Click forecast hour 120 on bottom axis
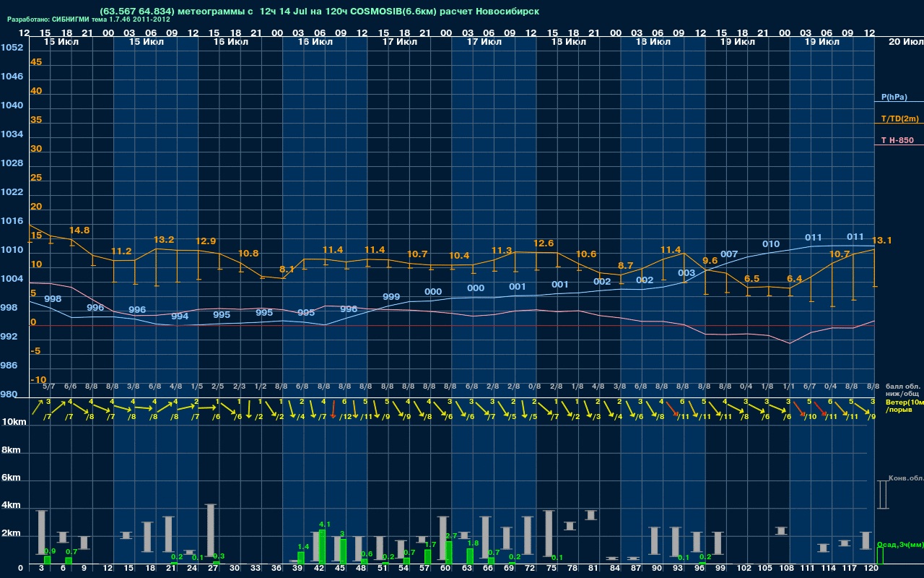The image size is (924, 578). coord(871,569)
